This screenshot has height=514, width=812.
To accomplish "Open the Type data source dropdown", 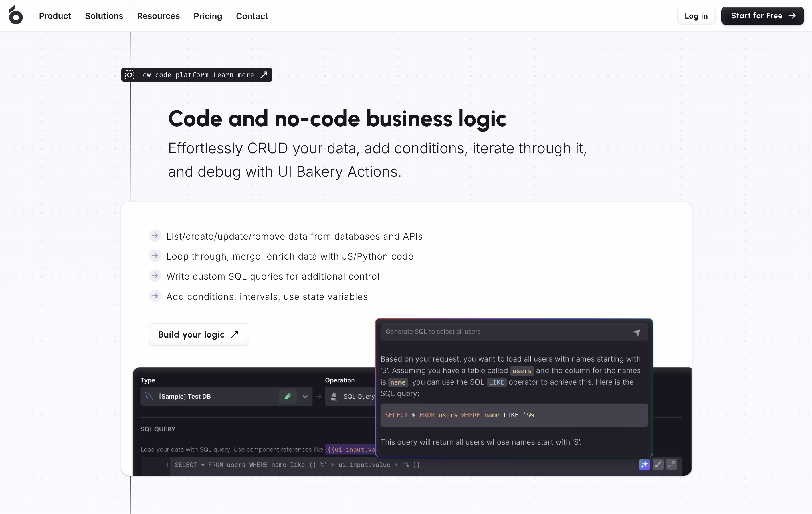I will (305, 397).
